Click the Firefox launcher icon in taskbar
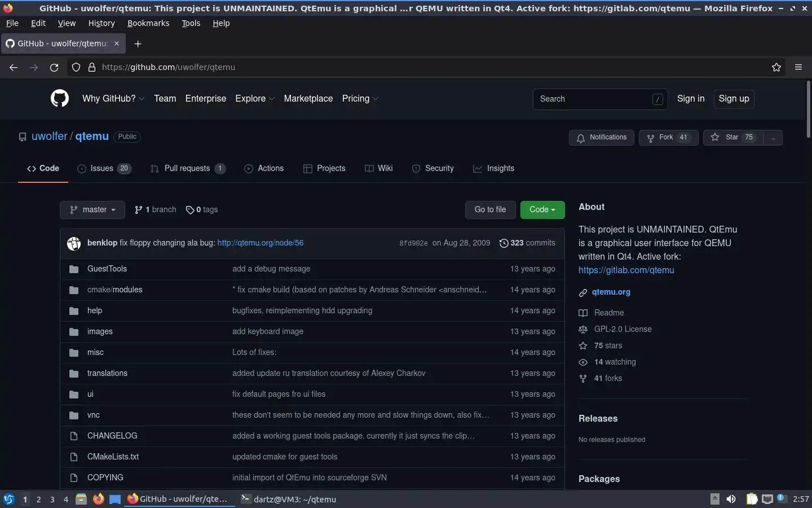Viewport: 812px width, 508px height. click(x=98, y=499)
